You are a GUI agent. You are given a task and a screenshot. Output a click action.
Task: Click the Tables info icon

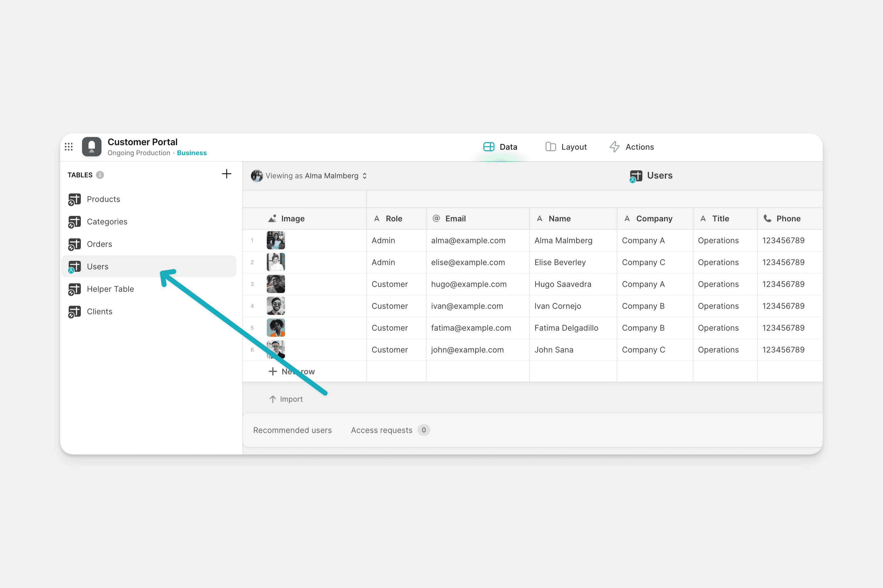100,175
